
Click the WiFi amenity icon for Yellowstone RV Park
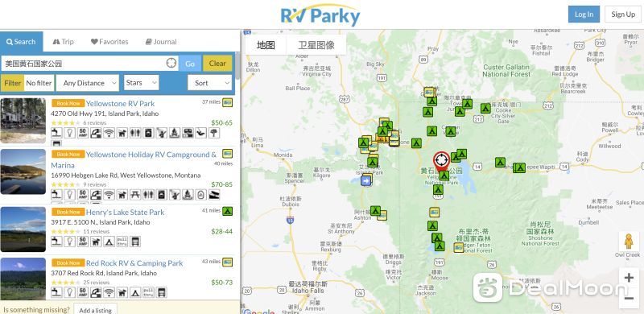pyautogui.click(x=109, y=133)
